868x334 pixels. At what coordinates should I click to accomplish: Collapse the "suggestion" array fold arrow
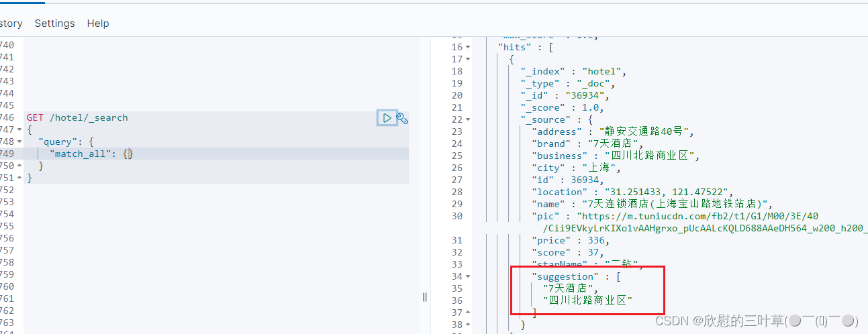coord(468,276)
